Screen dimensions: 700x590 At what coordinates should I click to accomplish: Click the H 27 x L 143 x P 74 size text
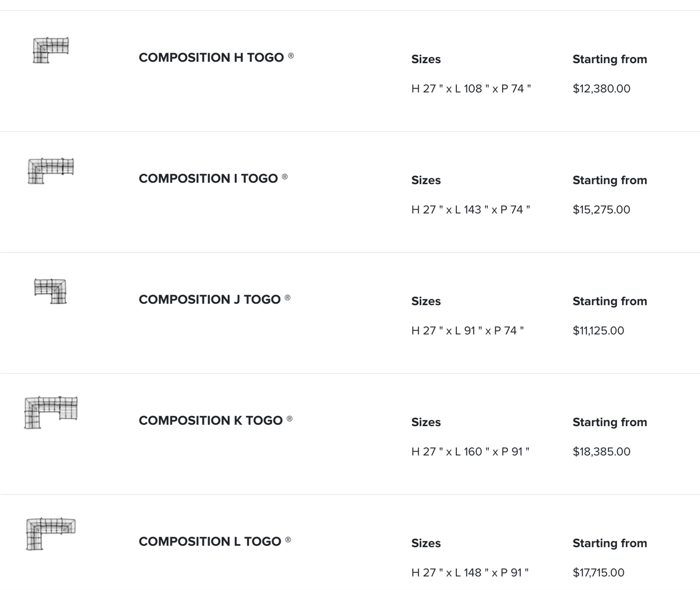[471, 210]
